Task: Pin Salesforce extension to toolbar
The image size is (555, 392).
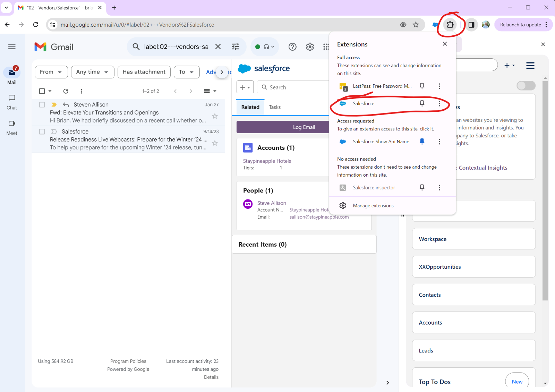Action: [422, 103]
